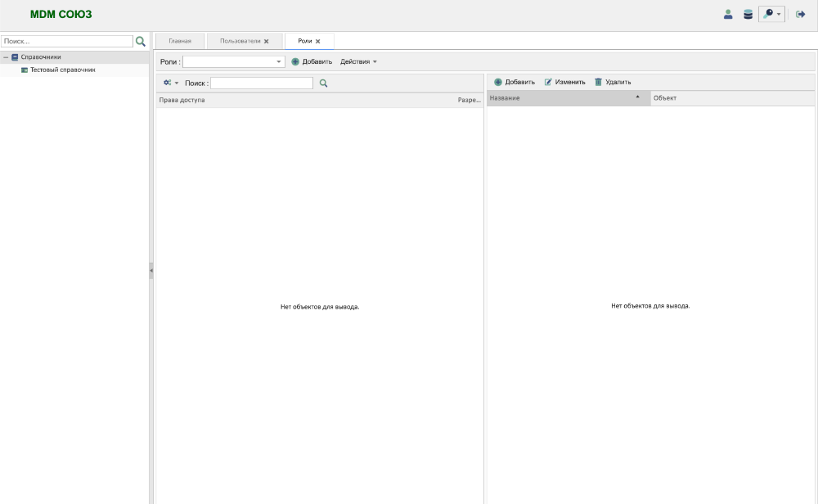This screenshot has width=818, height=504.
Task: Open the Действия dropdown menu
Action: 358,62
